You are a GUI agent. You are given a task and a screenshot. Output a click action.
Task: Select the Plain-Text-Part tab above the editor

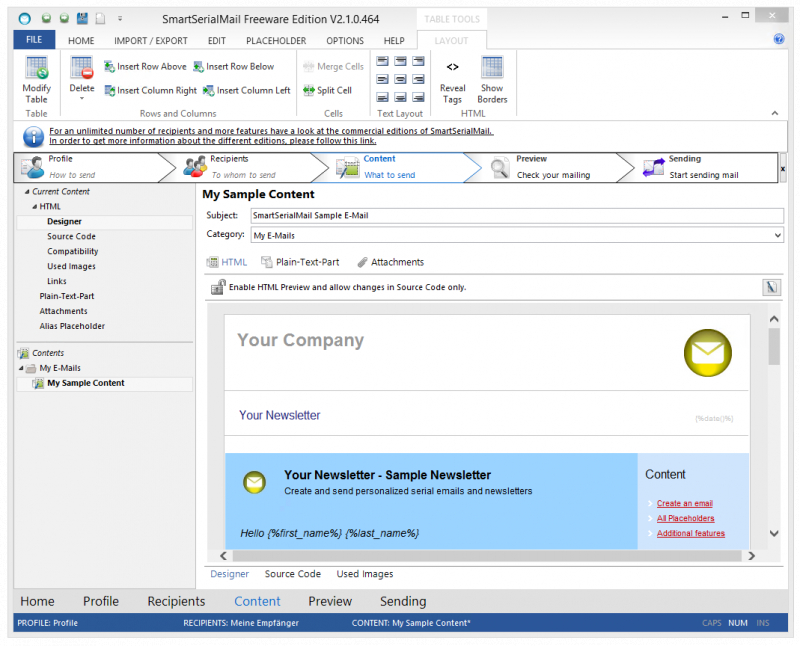coord(301,262)
